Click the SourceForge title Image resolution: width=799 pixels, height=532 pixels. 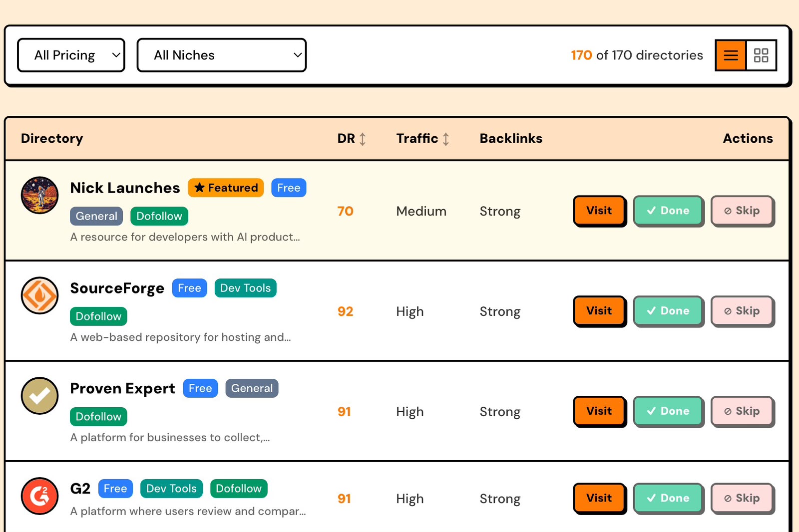[x=117, y=288]
